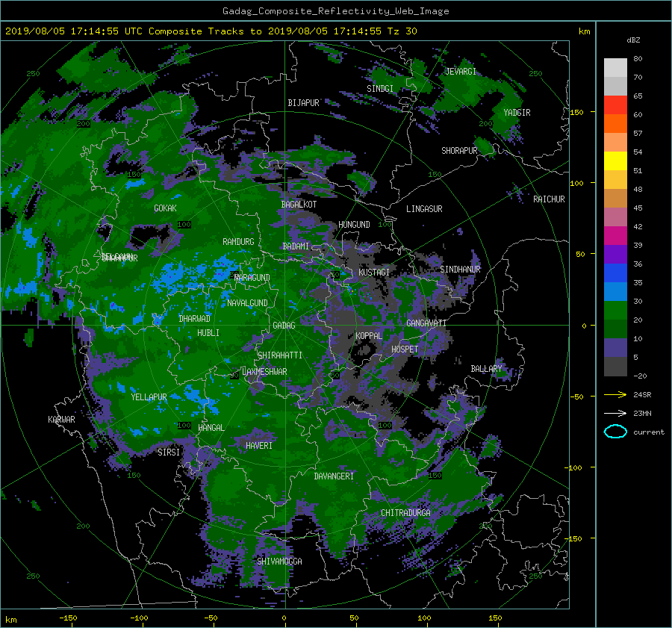This screenshot has width=672, height=628.
Task: Click the LAXMESHWAR city label
Action: (x=264, y=372)
